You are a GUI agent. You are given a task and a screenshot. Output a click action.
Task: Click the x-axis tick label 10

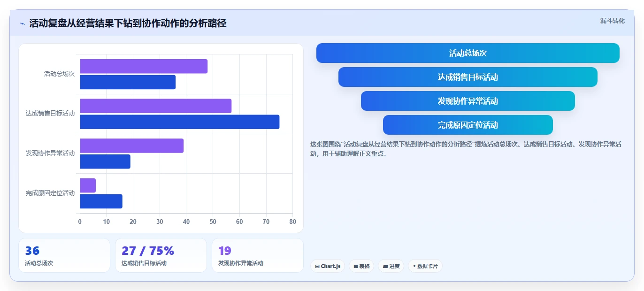pos(107,222)
